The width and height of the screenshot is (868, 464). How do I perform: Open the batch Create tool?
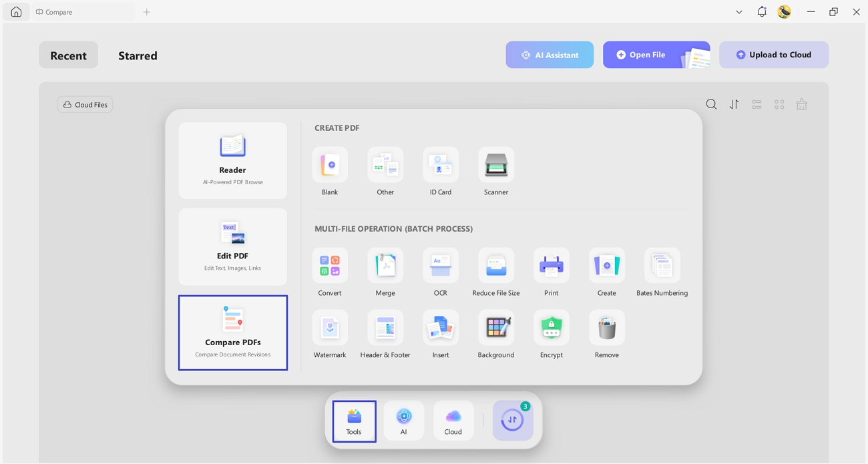coord(607,266)
